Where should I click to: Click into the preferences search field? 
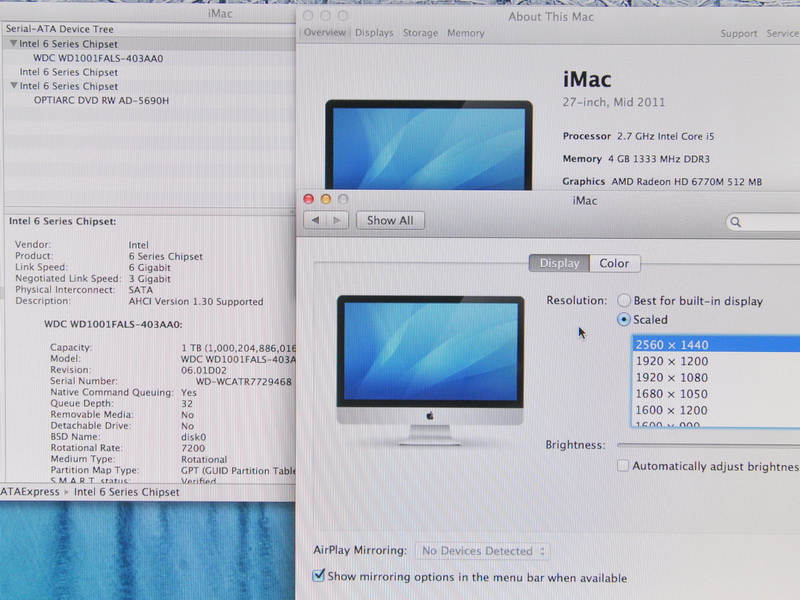pyautogui.click(x=764, y=222)
